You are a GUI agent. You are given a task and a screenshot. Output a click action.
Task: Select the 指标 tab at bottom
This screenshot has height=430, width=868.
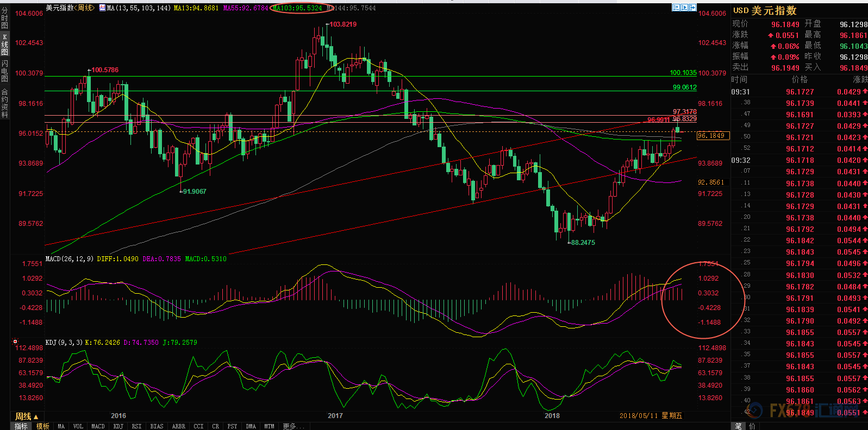tap(21, 426)
